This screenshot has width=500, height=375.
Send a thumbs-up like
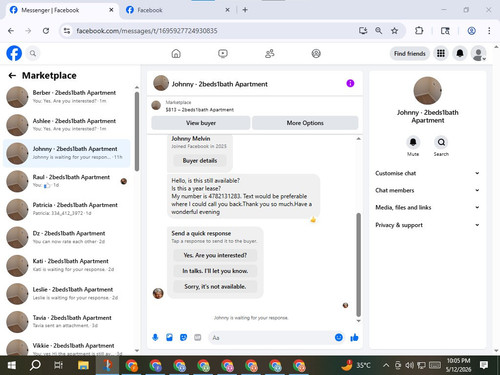pos(354,338)
